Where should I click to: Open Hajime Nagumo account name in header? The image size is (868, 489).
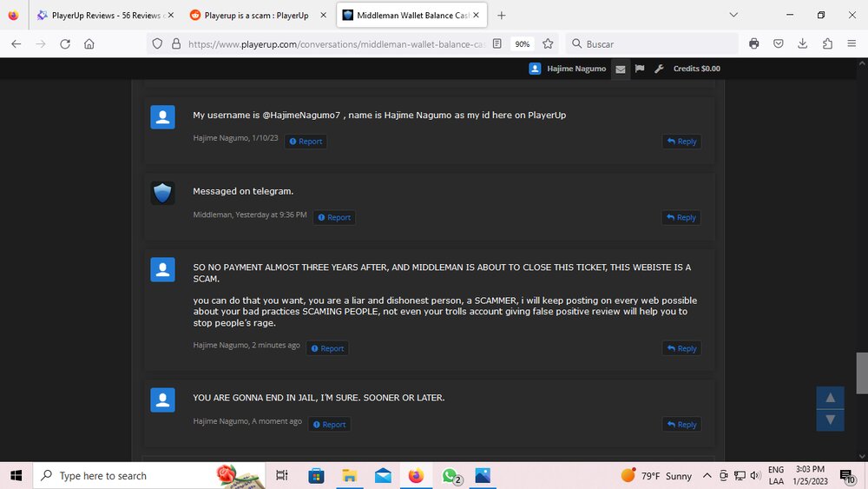(576, 69)
